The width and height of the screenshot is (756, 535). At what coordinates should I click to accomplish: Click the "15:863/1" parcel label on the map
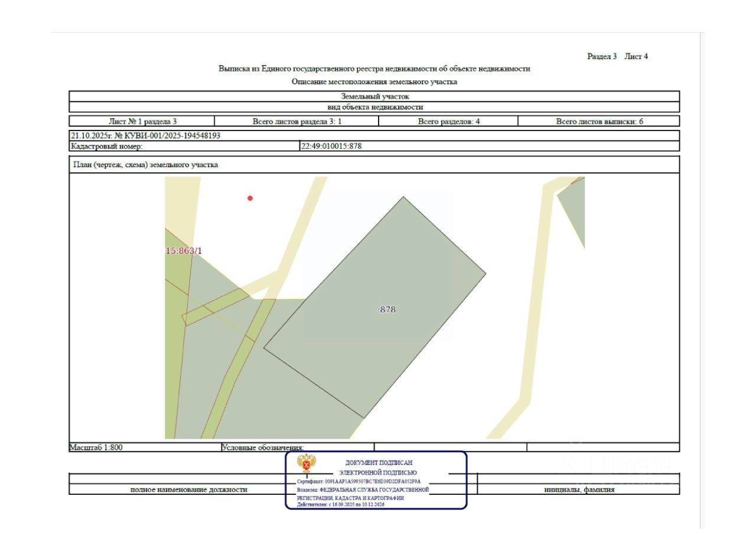coord(184,250)
